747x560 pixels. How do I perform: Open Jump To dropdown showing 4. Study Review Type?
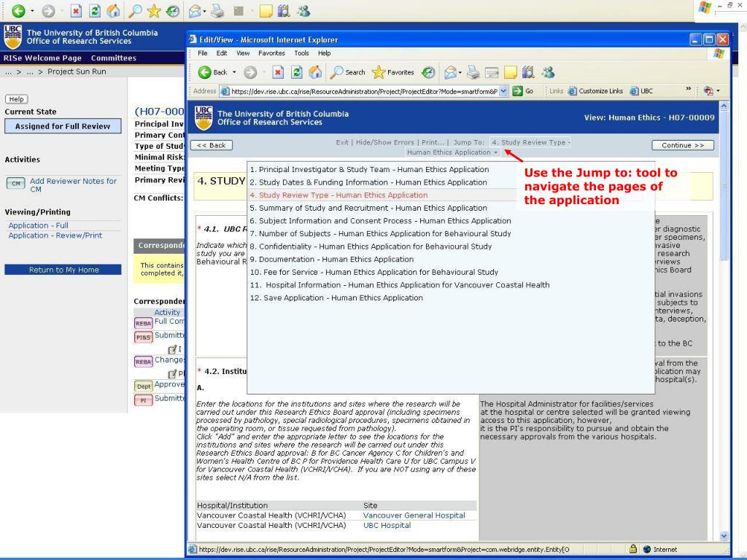(x=530, y=142)
